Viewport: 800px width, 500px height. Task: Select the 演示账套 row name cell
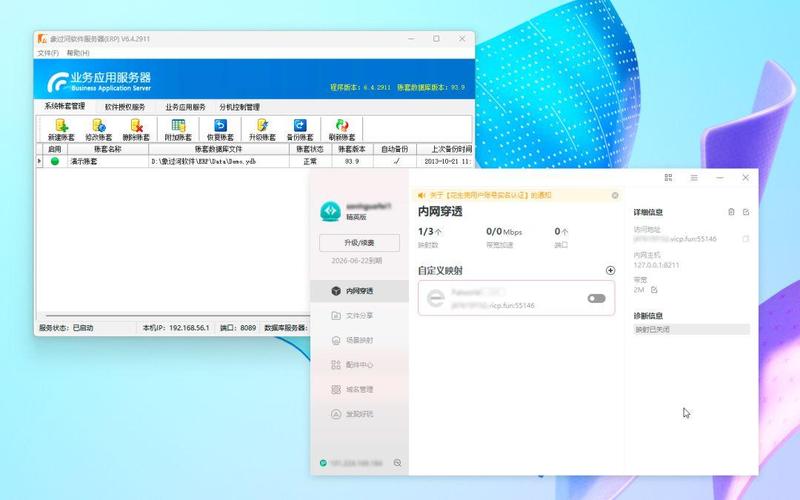coord(108,161)
